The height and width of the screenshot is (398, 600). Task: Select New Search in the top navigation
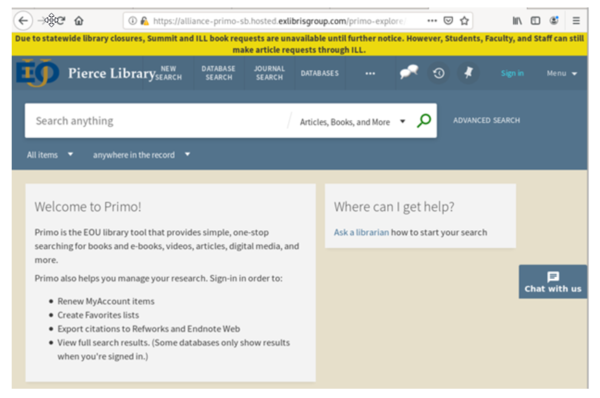coord(168,73)
